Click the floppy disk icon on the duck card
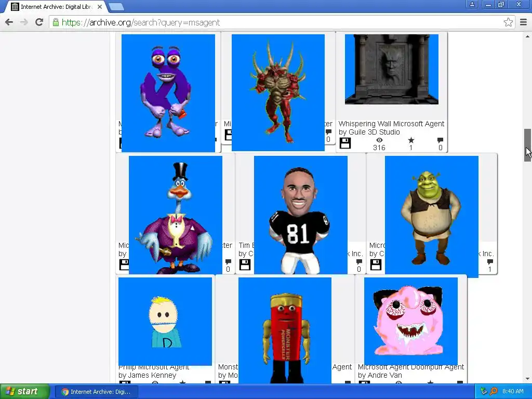This screenshot has width=532, height=399. pos(124,264)
